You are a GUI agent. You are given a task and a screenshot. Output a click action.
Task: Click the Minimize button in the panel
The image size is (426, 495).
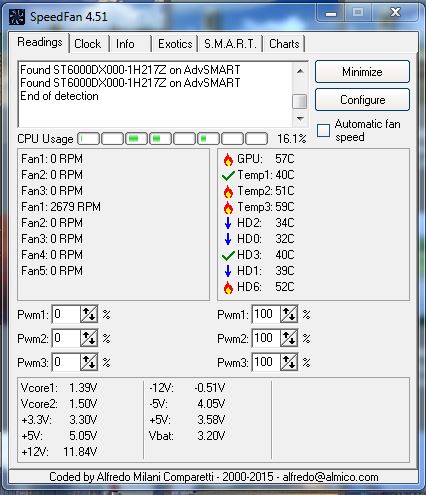point(362,72)
